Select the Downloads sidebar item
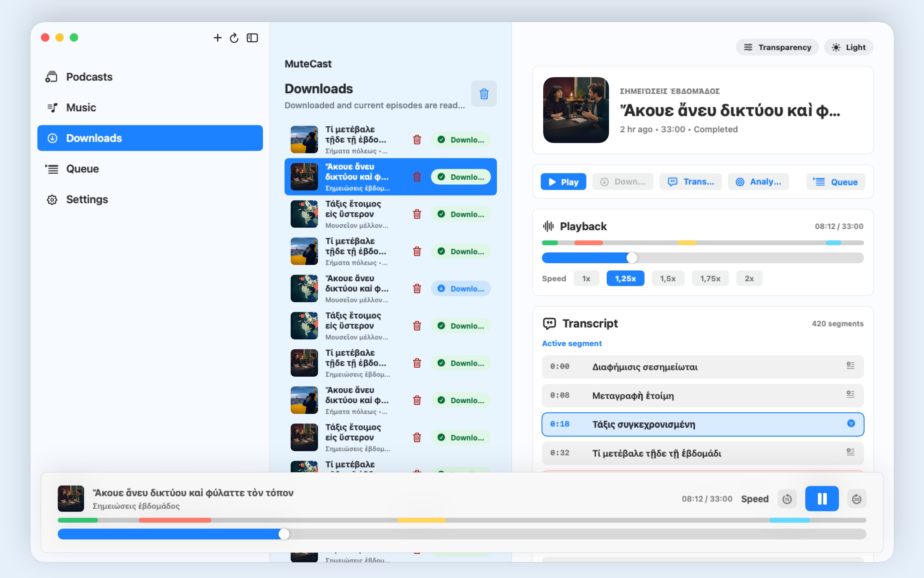Viewport: 924px width, 578px height. [150, 138]
